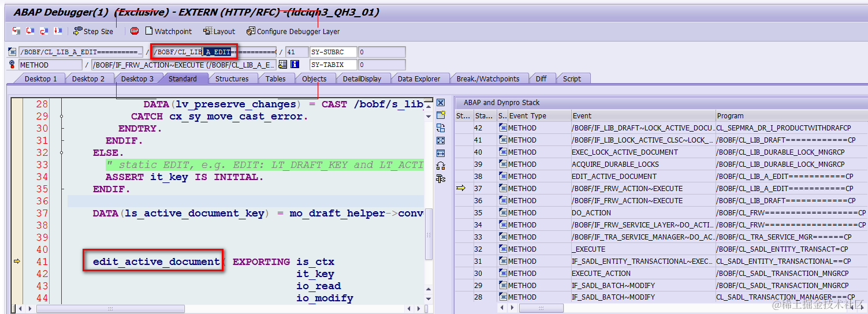Open the Script tab

pyautogui.click(x=572, y=78)
